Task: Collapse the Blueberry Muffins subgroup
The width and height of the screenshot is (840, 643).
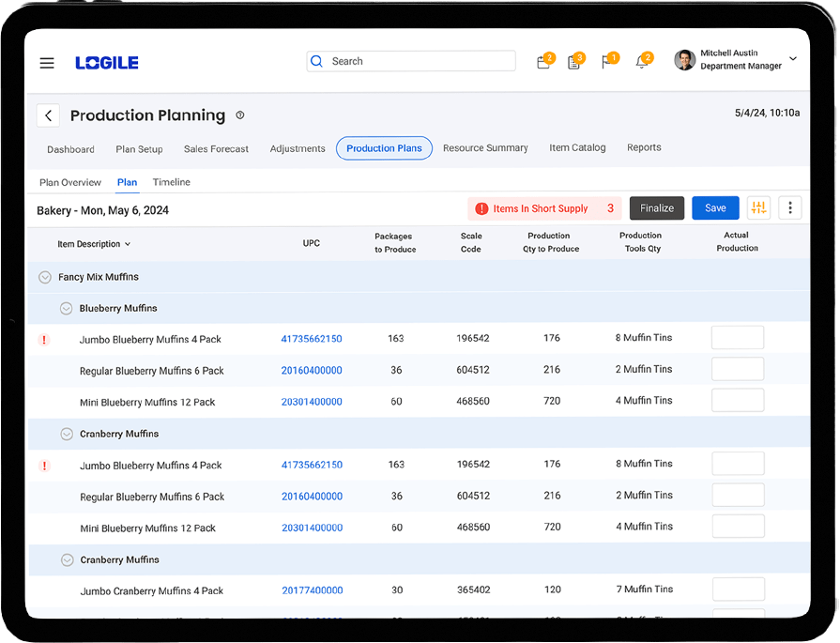Action: point(66,309)
